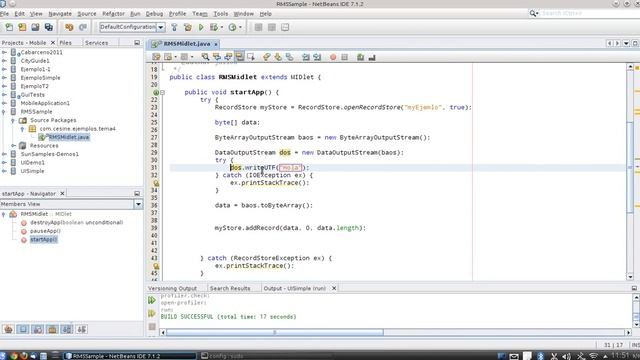Click the Profile Project icon
Screen dimensions: 640x360
pyautogui.click(x=232, y=27)
